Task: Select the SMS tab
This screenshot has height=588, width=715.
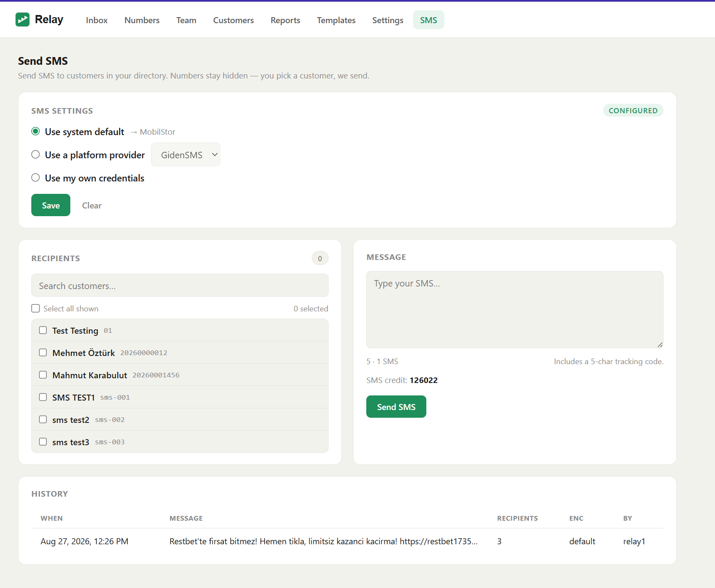Action: (x=428, y=20)
